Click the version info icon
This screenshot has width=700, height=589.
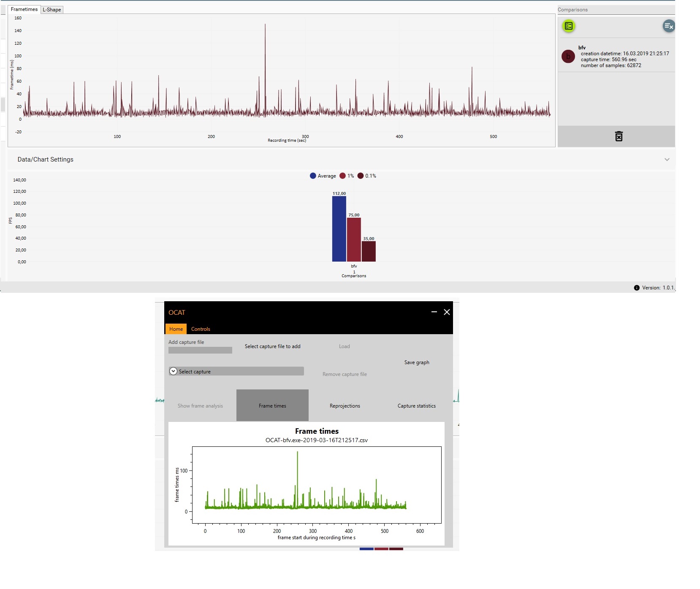click(637, 288)
